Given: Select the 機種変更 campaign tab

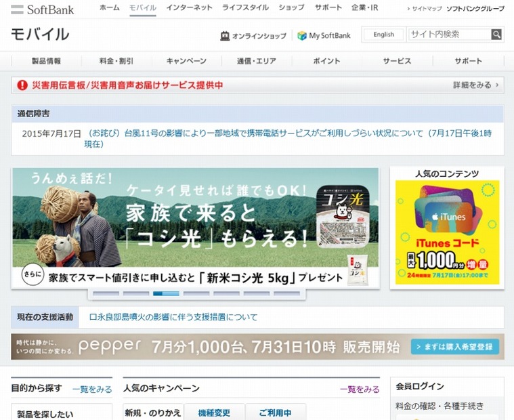Looking at the screenshot, I should pos(215,413).
